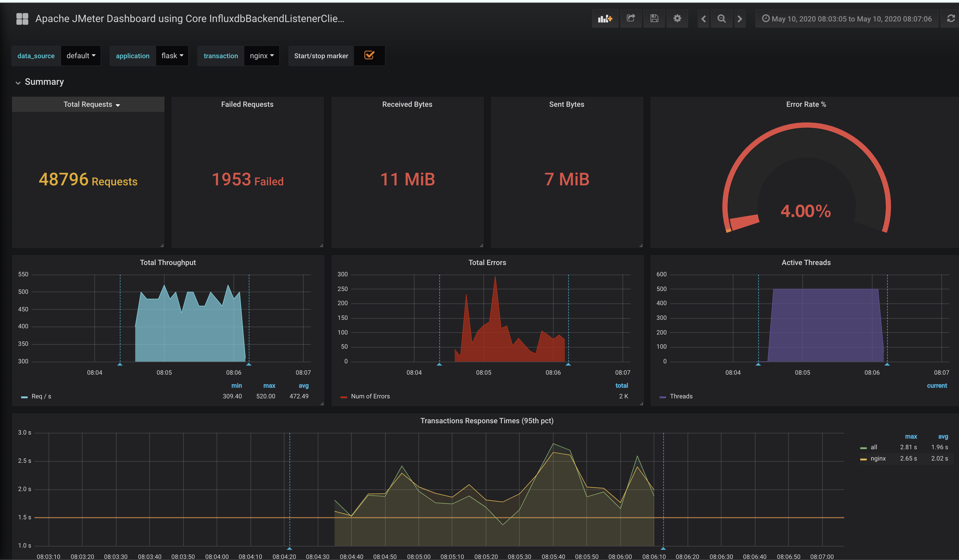Open dashboard settings
Viewport: 959px width, 560px height.
[677, 18]
